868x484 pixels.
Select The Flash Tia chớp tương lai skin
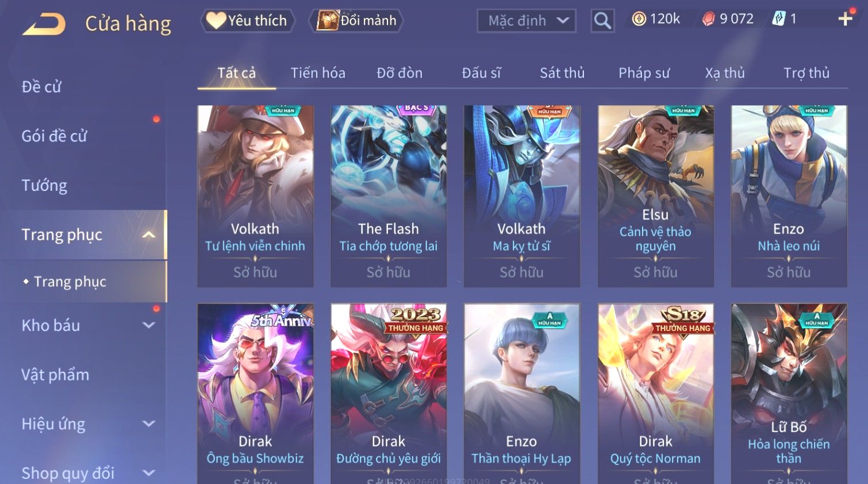[389, 196]
